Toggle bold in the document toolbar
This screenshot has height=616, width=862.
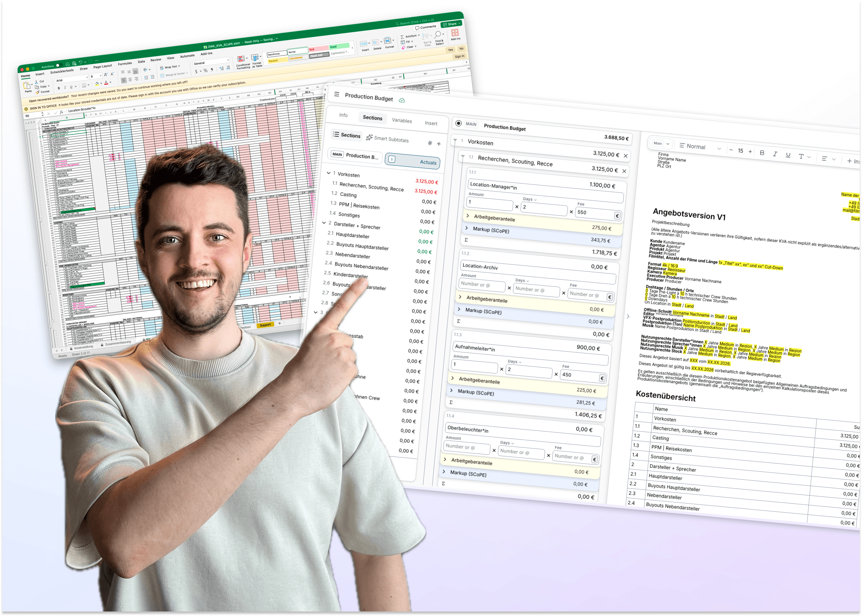pos(762,153)
